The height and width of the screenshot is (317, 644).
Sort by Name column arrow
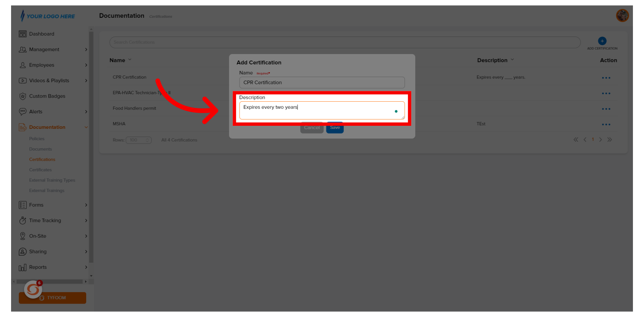(130, 60)
